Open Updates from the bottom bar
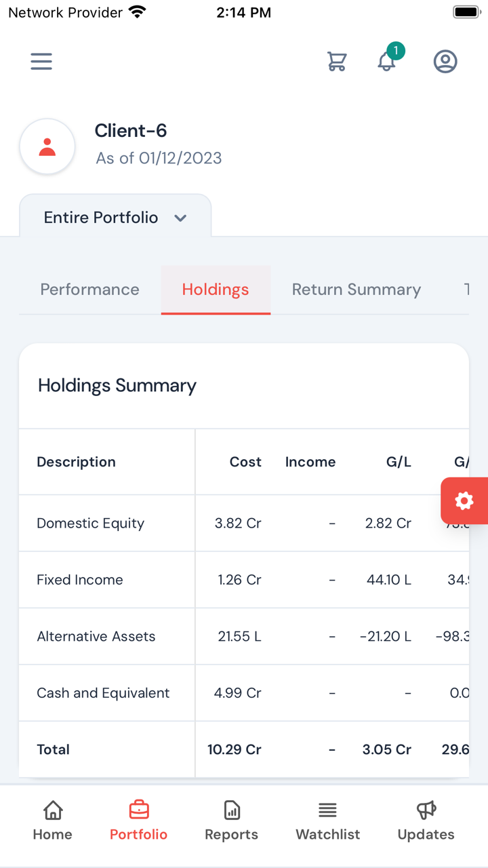This screenshot has width=488, height=868. (x=426, y=820)
